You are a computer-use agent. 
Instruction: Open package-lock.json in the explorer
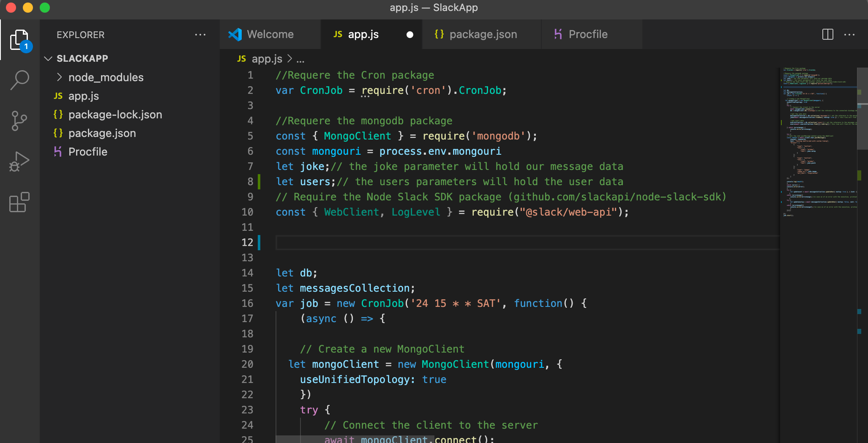click(130, 115)
